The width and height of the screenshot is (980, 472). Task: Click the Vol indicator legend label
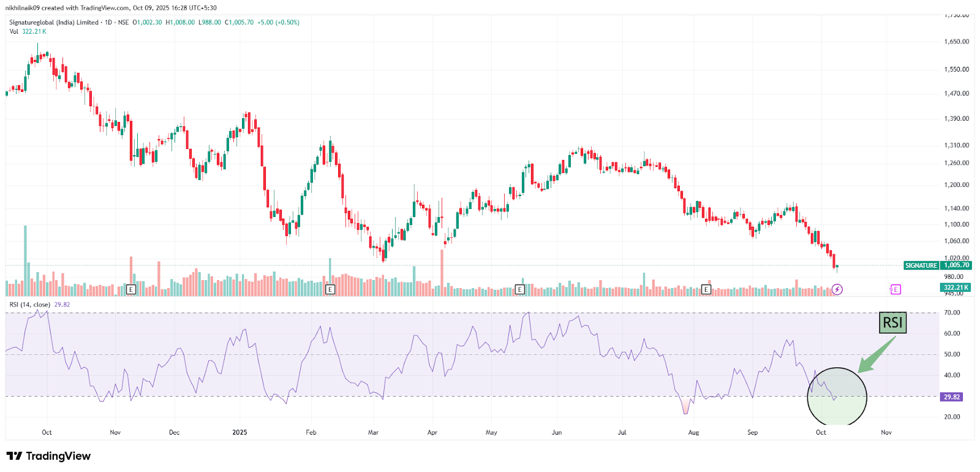coord(14,31)
